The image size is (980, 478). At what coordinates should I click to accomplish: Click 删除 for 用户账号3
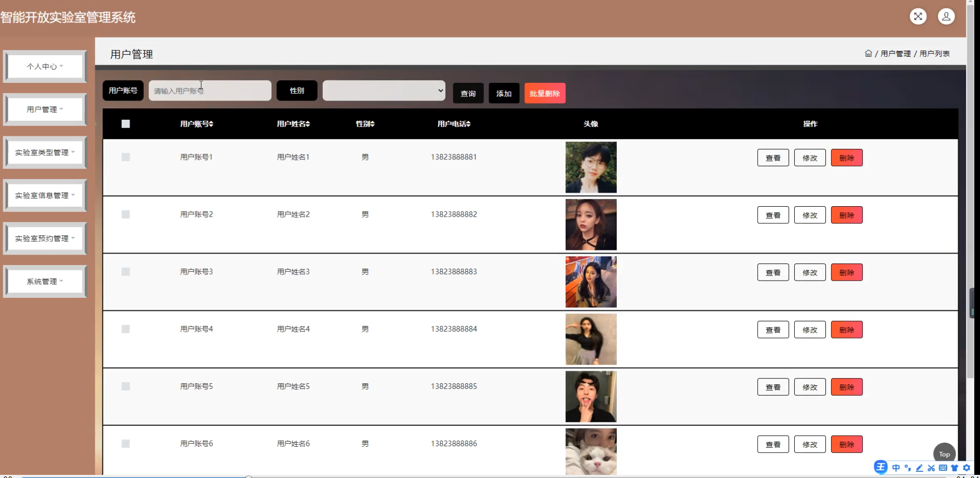tap(847, 272)
